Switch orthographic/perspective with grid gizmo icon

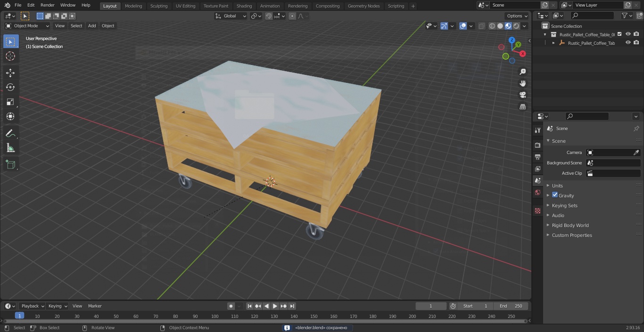tap(522, 106)
